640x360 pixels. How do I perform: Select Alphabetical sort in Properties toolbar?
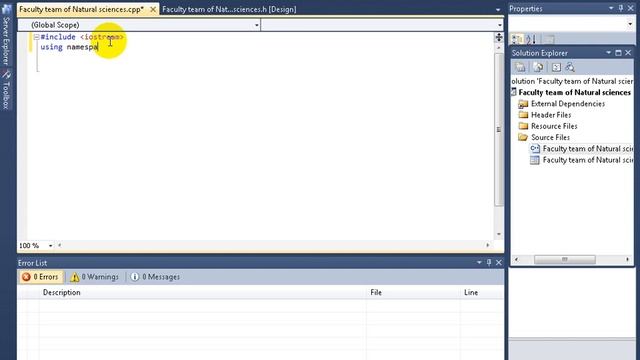(531, 39)
